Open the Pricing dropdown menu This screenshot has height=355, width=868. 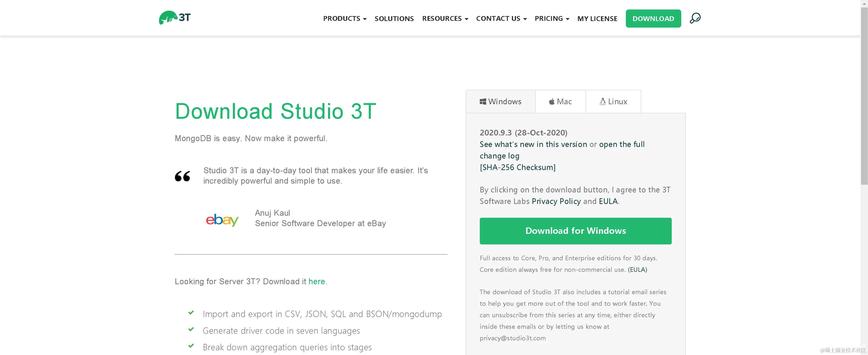pyautogui.click(x=552, y=19)
